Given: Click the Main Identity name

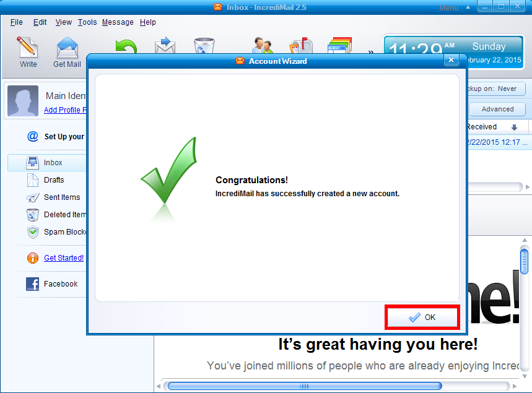Looking at the screenshot, I should (x=66, y=96).
